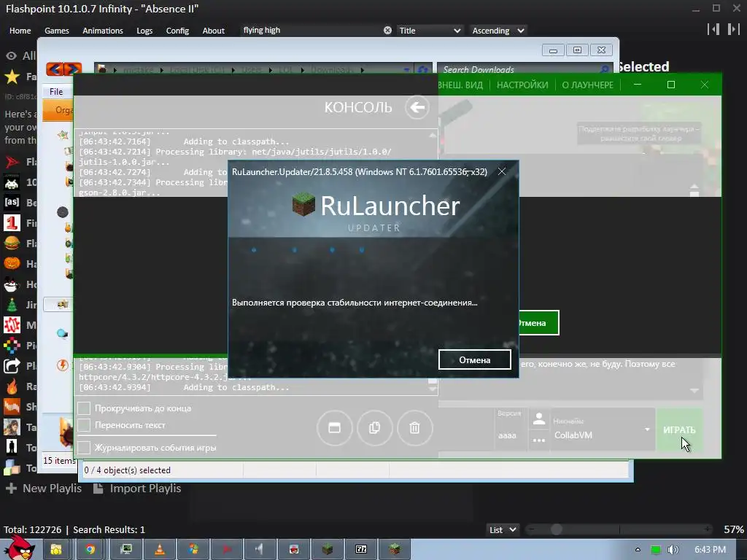Click Explorer Organize button
The width and height of the screenshot is (747, 560).
(x=58, y=111)
